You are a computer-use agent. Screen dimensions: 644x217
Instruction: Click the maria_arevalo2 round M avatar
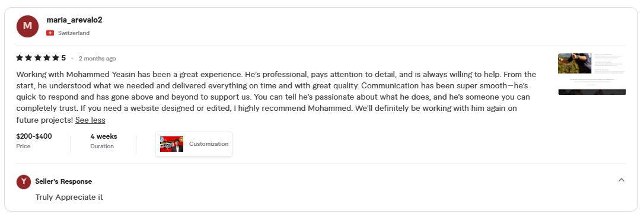click(x=27, y=26)
